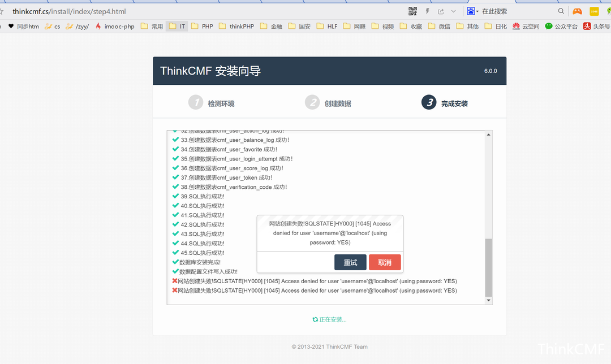Open the thinkPHP bookmark folder
This screenshot has height=364, width=611.
[x=236, y=26]
